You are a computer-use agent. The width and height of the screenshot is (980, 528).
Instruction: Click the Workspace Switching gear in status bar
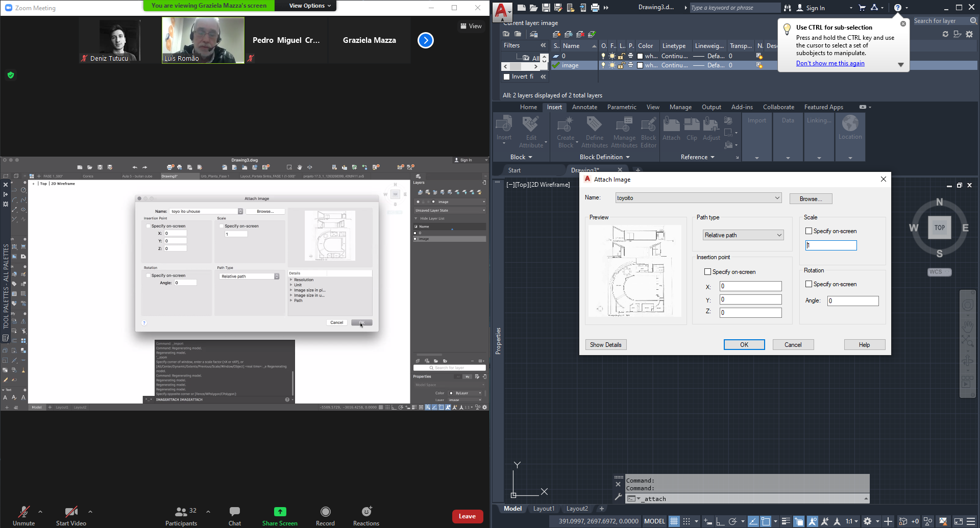(867, 521)
